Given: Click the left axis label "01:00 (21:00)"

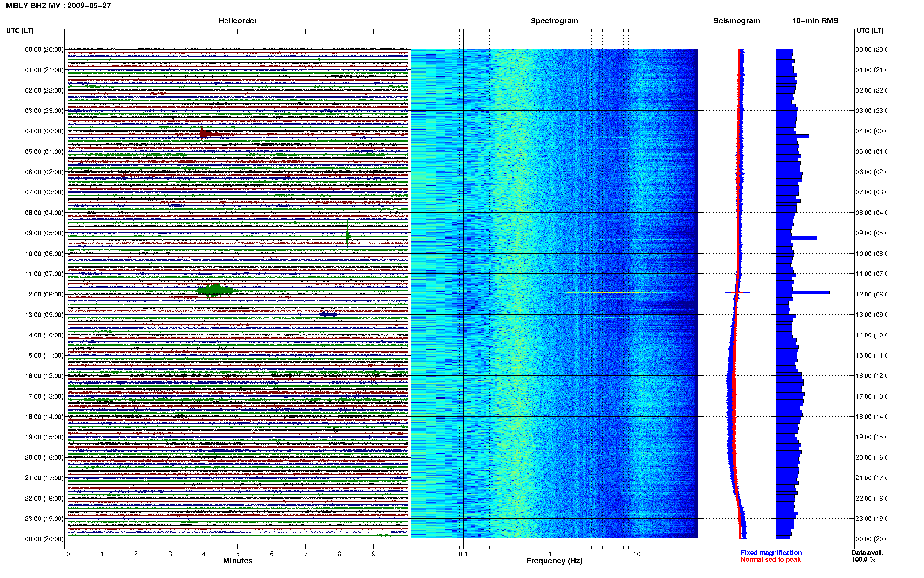Looking at the screenshot, I should (x=44, y=70).
